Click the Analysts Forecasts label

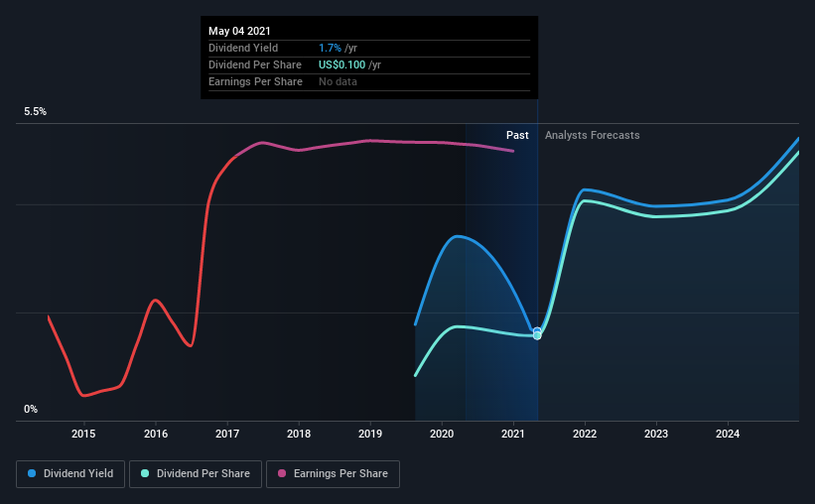[x=592, y=135]
